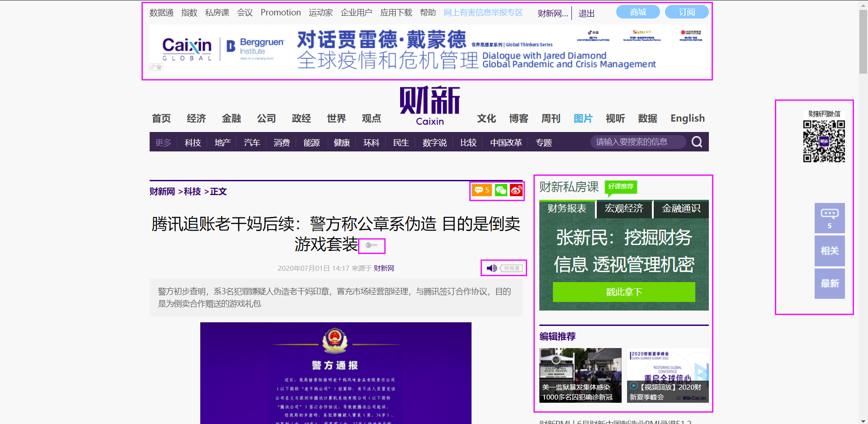Open the prison outbreak thumbnail 美一监狱暴发集体感染
This screenshot has height=424, width=868.
[x=580, y=375]
